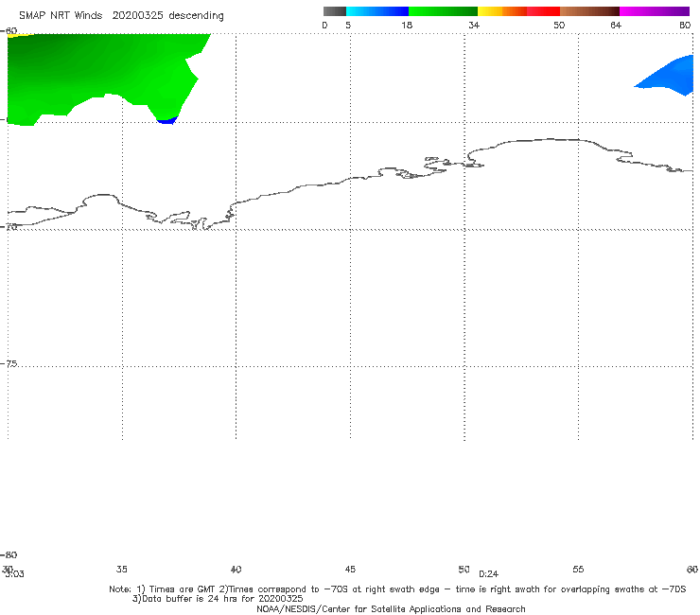Click the color bar scale label '50'
Viewport: 700px width, 615px height.
559,26
